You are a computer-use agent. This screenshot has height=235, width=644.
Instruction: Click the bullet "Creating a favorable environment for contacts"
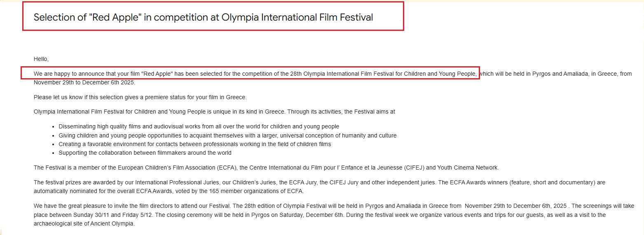click(194, 144)
